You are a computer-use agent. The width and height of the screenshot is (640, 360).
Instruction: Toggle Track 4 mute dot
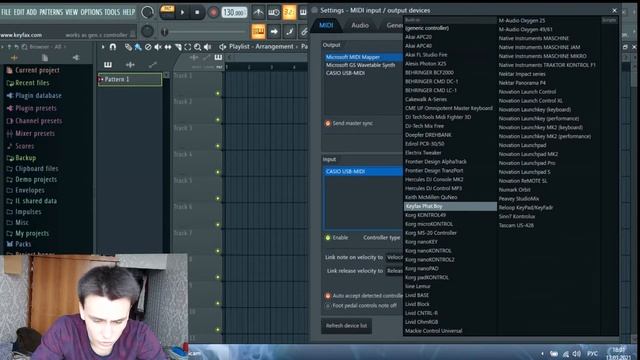(218, 172)
